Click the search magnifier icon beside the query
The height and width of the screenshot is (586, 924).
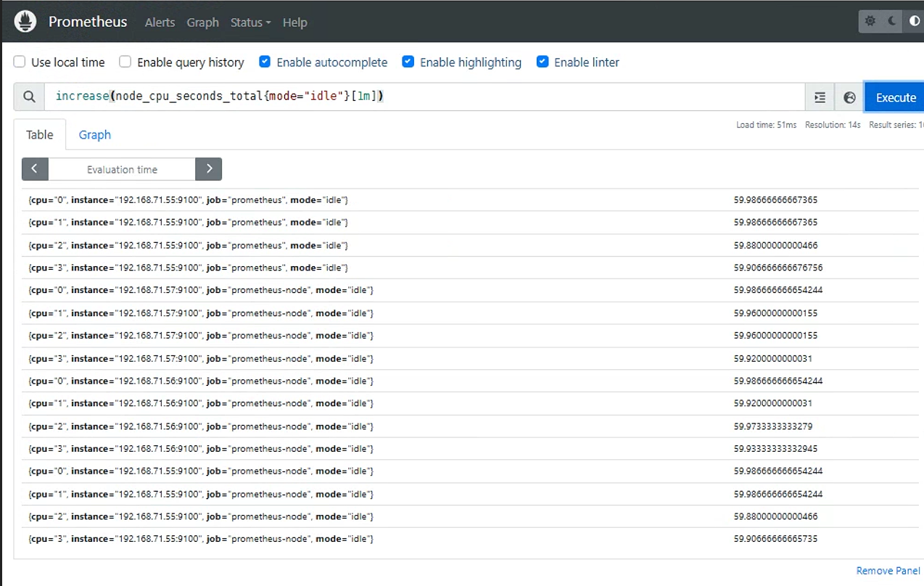(29, 97)
